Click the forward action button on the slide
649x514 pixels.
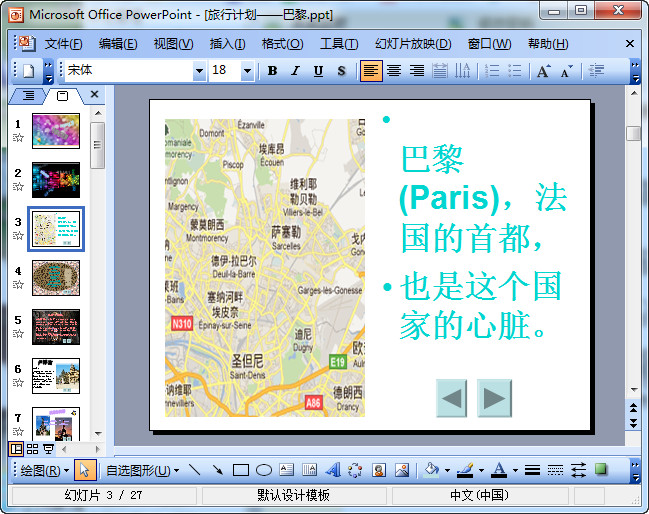494,398
